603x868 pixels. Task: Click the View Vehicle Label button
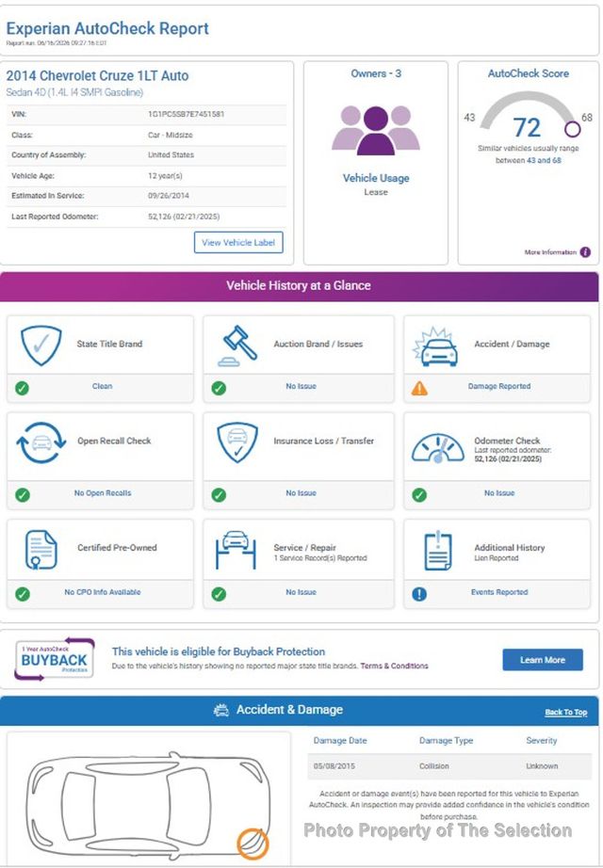(x=238, y=243)
